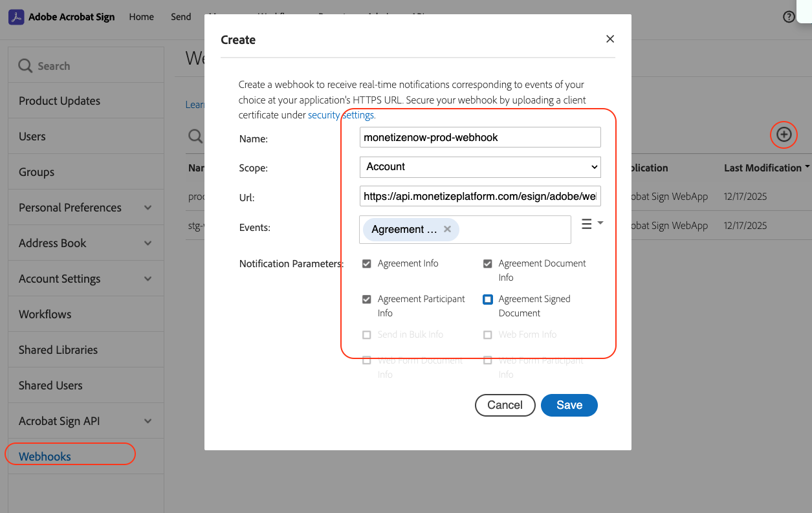The height and width of the screenshot is (513, 812).
Task: Click the Cancel button
Action: tap(505, 405)
